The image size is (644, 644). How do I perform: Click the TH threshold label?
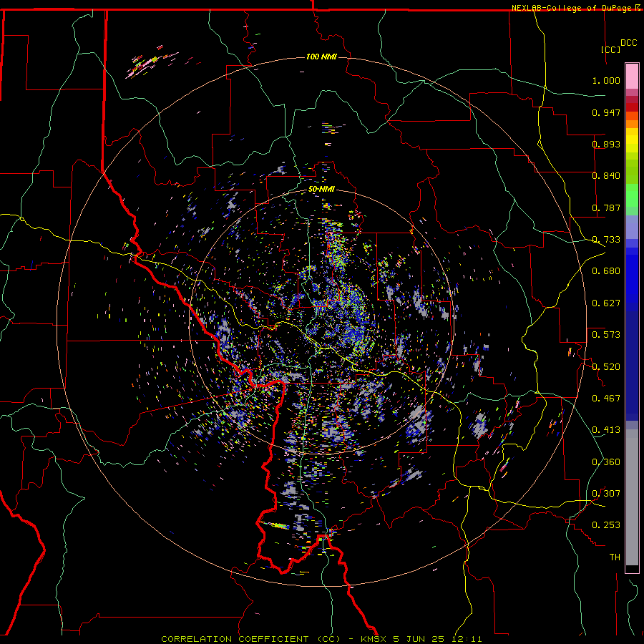(x=615, y=557)
